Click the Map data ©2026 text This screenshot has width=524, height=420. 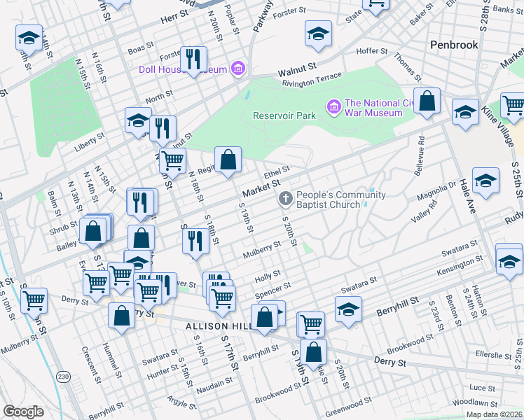(494, 415)
